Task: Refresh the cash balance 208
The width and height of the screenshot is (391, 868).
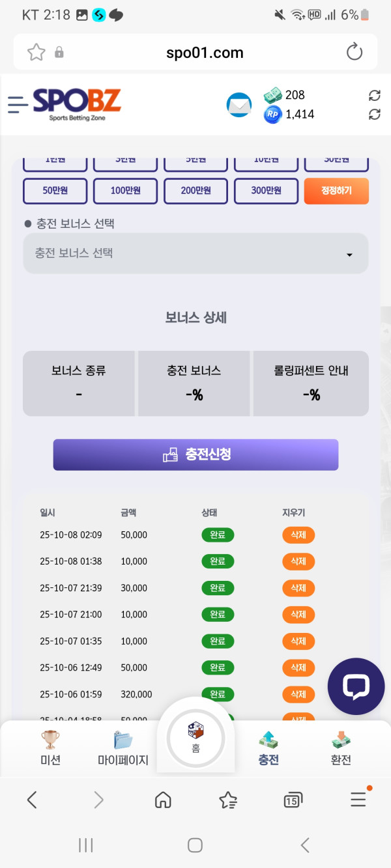Action: point(374,96)
